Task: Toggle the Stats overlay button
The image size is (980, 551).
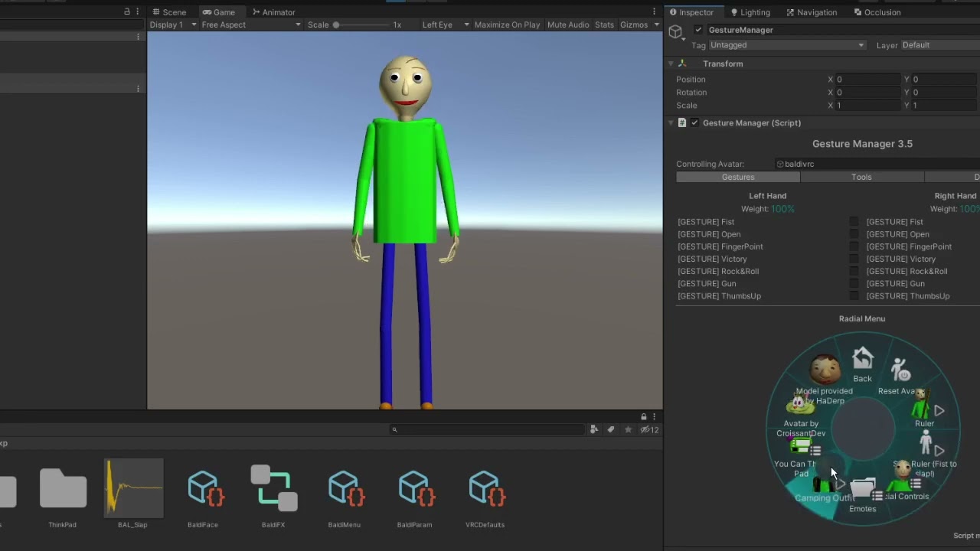Action: (x=604, y=24)
